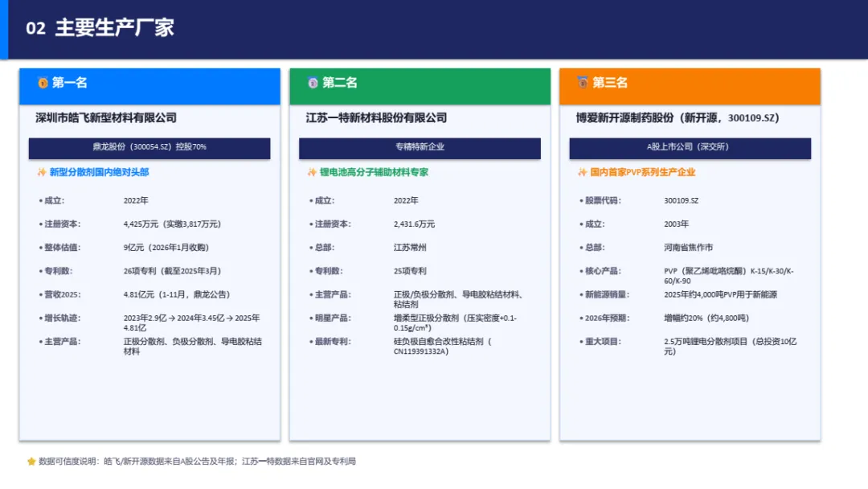Image resolution: width=868 pixels, height=489 pixels.
Task: Click the value 河南省焦作市
Action: 689,248
